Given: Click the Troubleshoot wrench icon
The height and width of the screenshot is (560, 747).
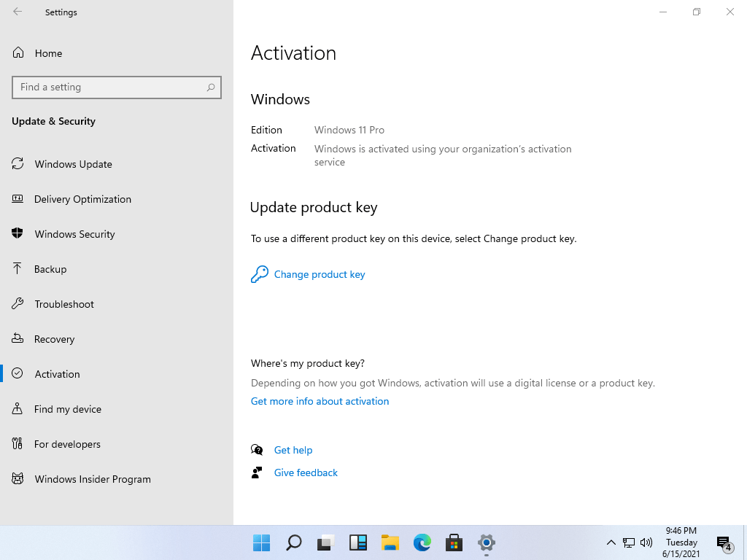Looking at the screenshot, I should pos(18,303).
